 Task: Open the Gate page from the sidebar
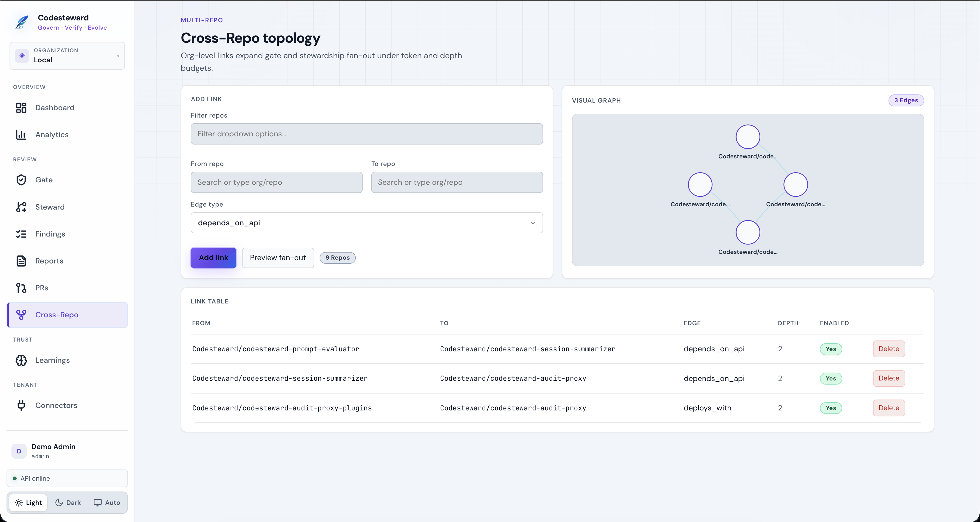click(67, 180)
